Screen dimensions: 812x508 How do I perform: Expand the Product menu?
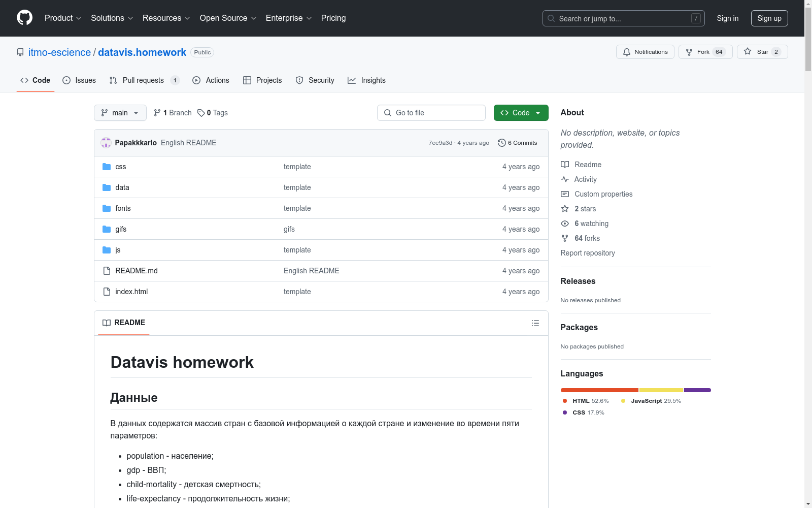[63, 18]
